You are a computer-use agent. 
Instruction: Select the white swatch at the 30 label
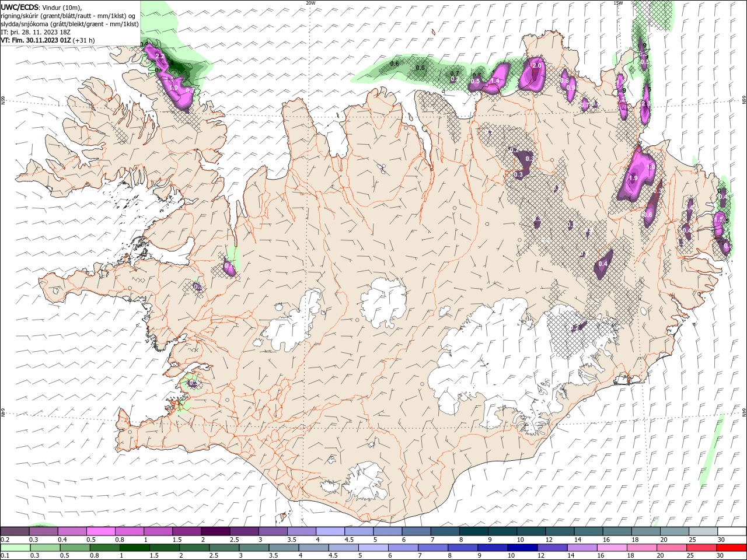tap(732, 531)
